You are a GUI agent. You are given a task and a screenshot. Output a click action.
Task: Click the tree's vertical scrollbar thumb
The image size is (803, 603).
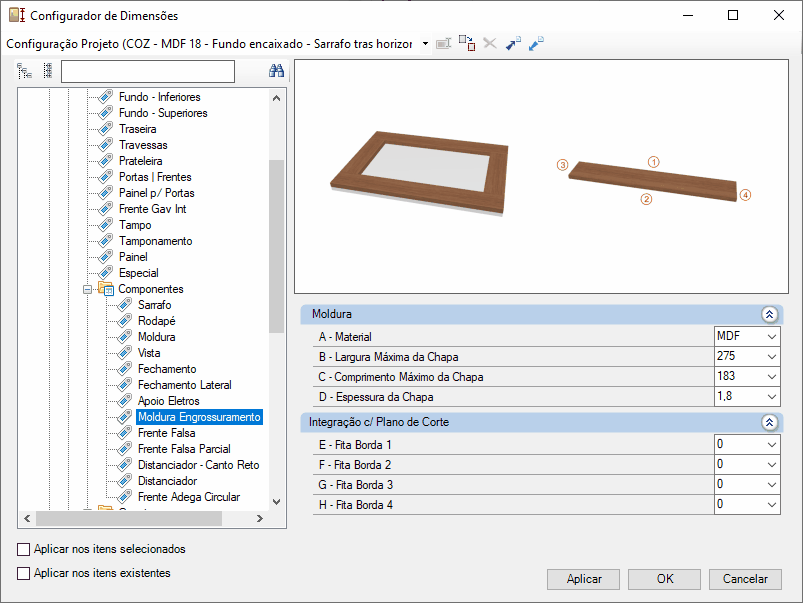point(277,246)
